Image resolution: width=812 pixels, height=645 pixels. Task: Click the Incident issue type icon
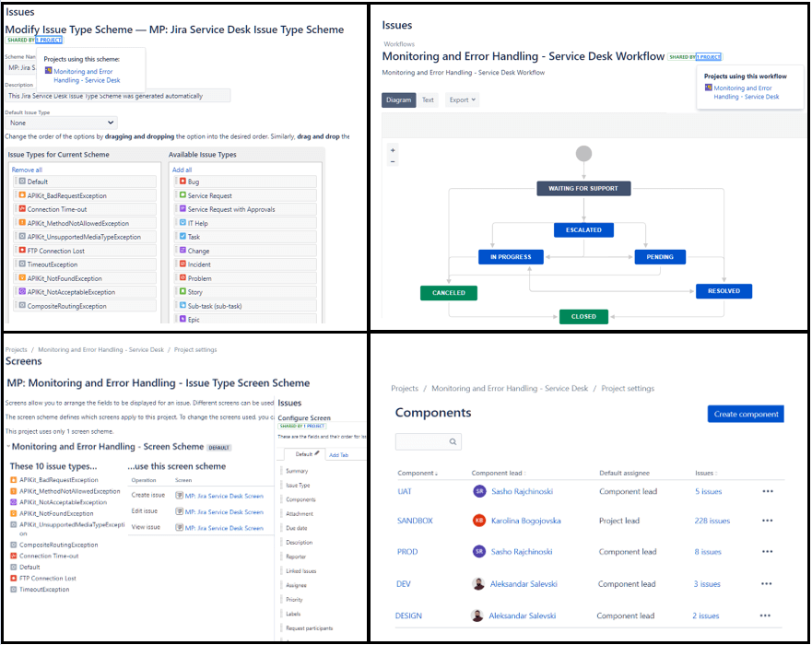[x=182, y=264]
